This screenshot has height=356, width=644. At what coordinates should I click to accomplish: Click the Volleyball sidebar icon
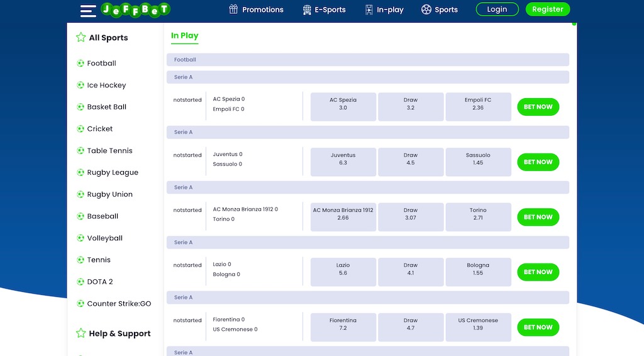[x=80, y=238]
